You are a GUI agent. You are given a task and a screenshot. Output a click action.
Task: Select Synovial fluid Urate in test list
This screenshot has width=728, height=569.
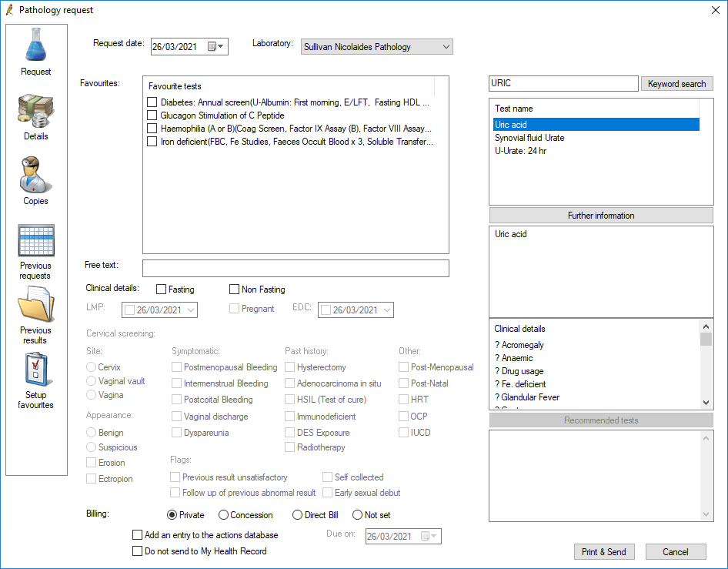[x=529, y=138]
